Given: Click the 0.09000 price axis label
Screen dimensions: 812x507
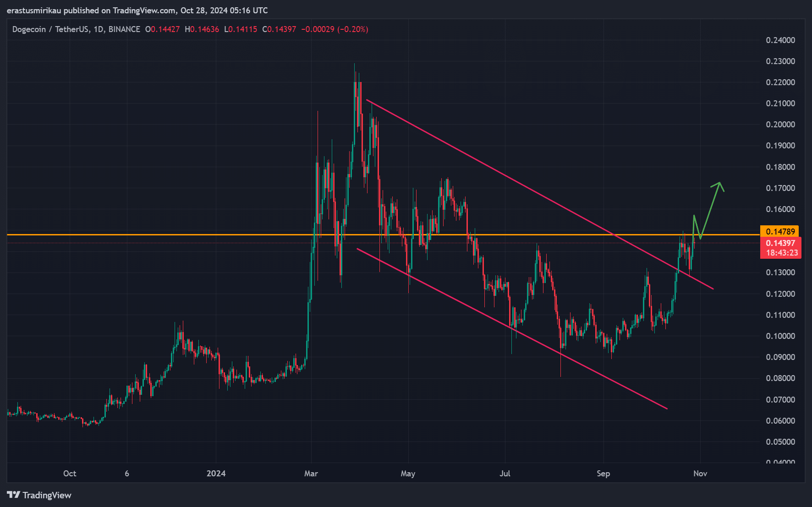Looking at the screenshot, I should (x=780, y=357).
